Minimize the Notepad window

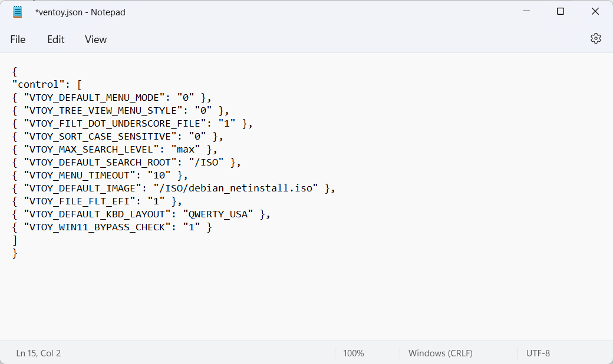click(x=526, y=12)
